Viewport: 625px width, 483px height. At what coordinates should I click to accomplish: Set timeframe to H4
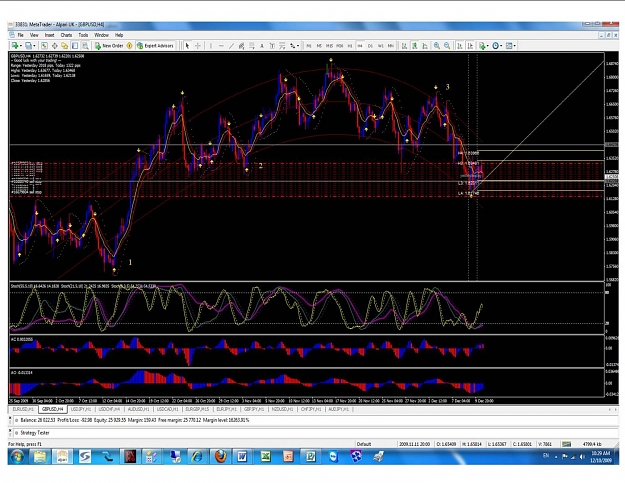(x=360, y=46)
